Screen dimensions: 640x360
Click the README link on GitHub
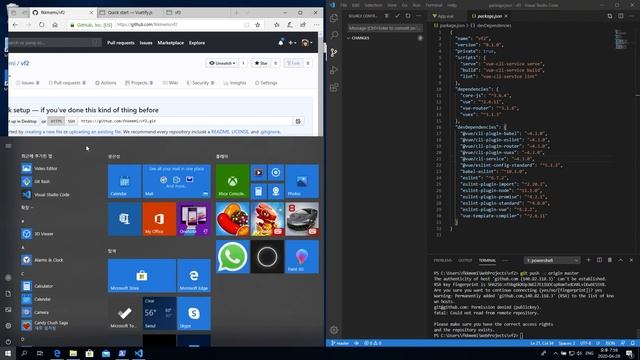pyautogui.click(x=220, y=132)
